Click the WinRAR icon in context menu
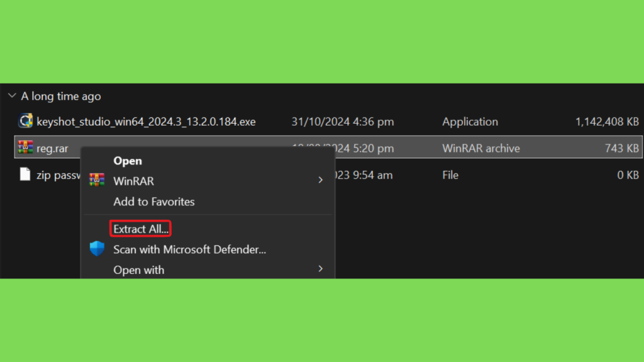 [x=97, y=180]
